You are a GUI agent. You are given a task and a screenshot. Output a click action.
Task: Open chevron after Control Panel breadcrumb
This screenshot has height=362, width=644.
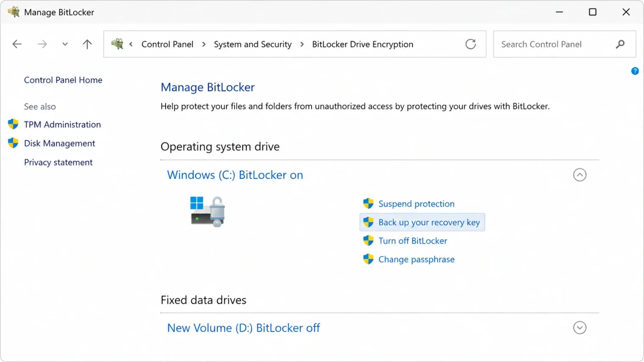204,44
